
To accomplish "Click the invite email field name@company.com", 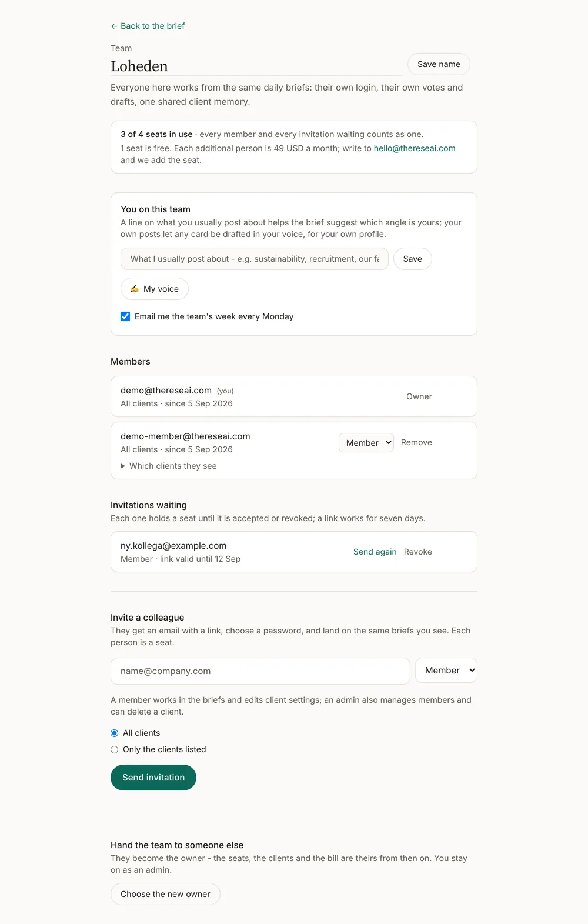I will click(260, 671).
